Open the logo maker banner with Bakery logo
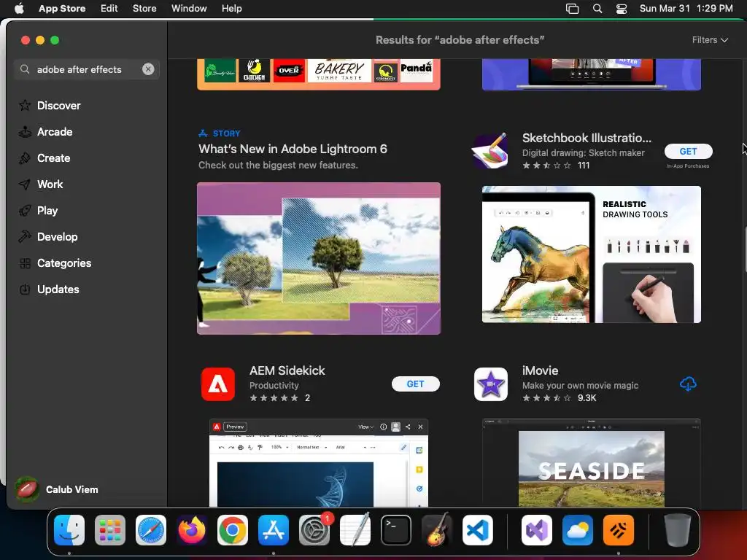 click(319, 74)
